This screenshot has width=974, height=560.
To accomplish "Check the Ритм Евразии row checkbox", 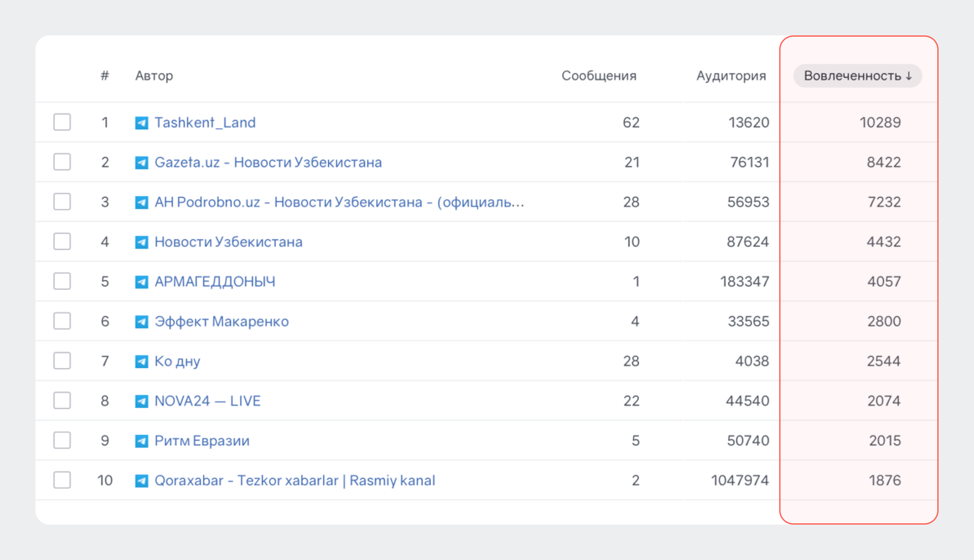I will (x=62, y=441).
